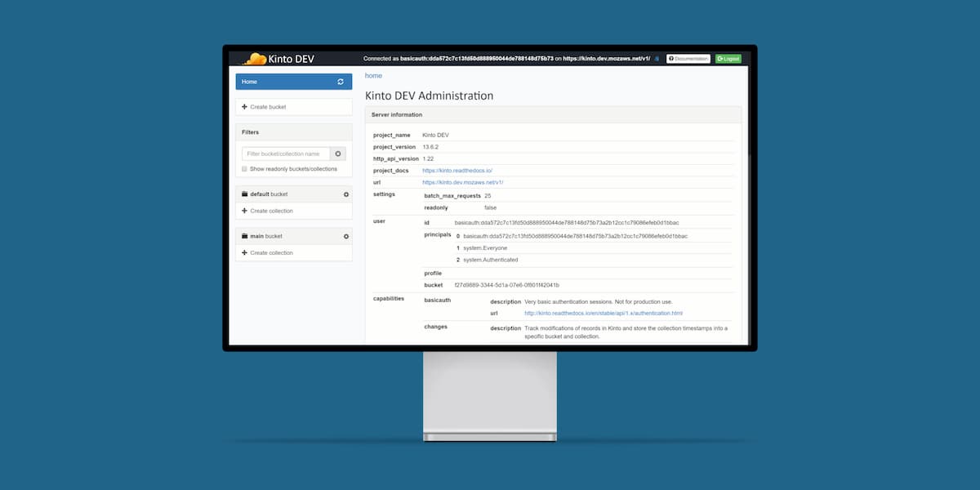The height and width of the screenshot is (490, 980).
Task: Open the server url kinto.dev.mozaws.net link
Action: coord(463,183)
